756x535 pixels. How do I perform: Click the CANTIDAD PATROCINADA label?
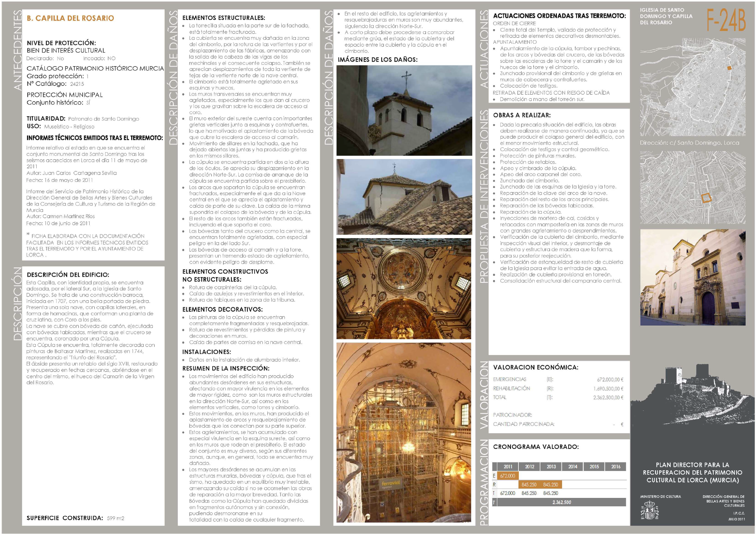click(x=523, y=424)
